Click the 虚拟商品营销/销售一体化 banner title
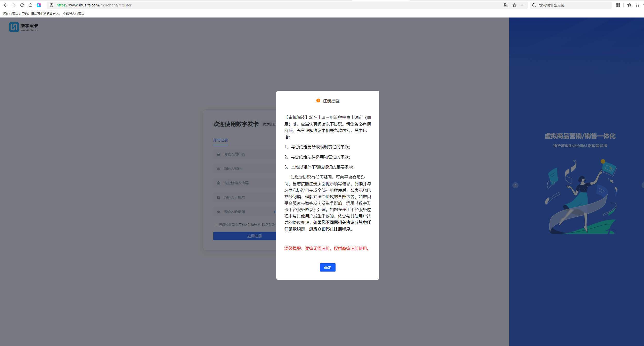Image resolution: width=644 pixels, height=346 pixels. [580, 136]
